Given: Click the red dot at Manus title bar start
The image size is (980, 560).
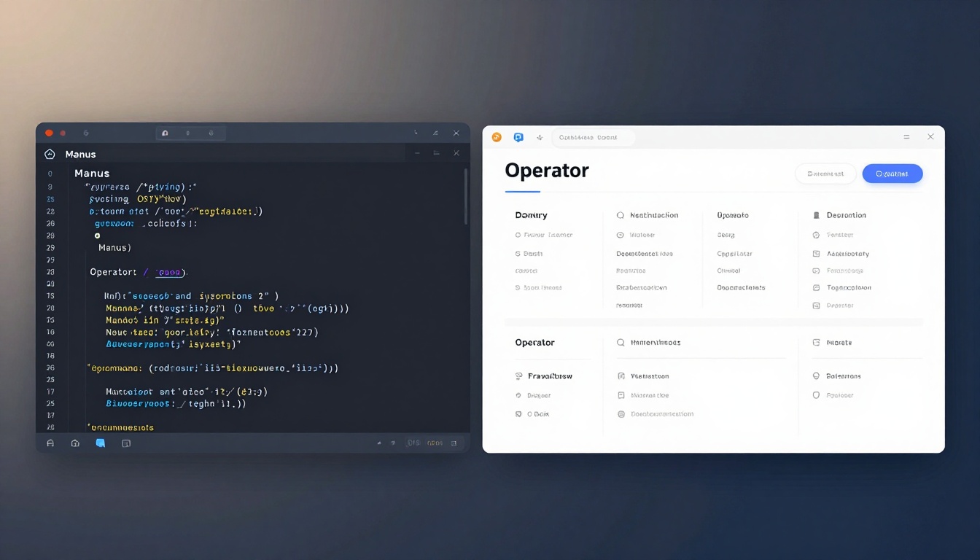Looking at the screenshot, I should pyautogui.click(x=49, y=133).
